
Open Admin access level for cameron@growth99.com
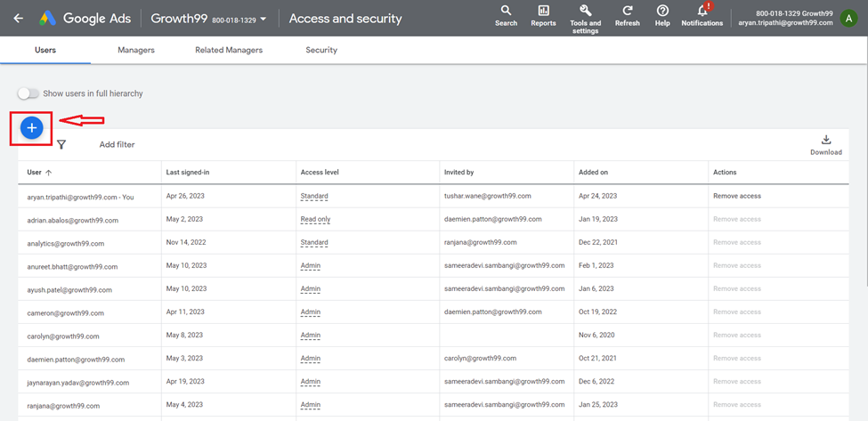(x=310, y=312)
